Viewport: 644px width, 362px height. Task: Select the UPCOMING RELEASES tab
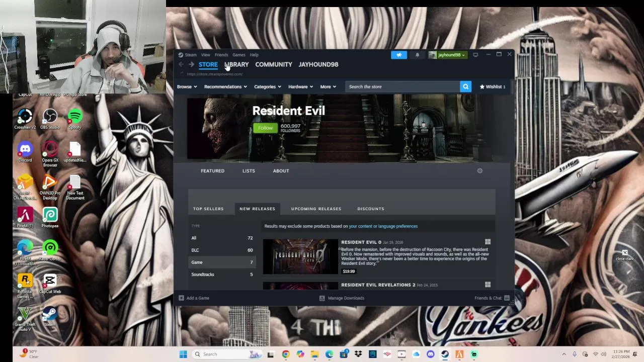[x=316, y=209]
